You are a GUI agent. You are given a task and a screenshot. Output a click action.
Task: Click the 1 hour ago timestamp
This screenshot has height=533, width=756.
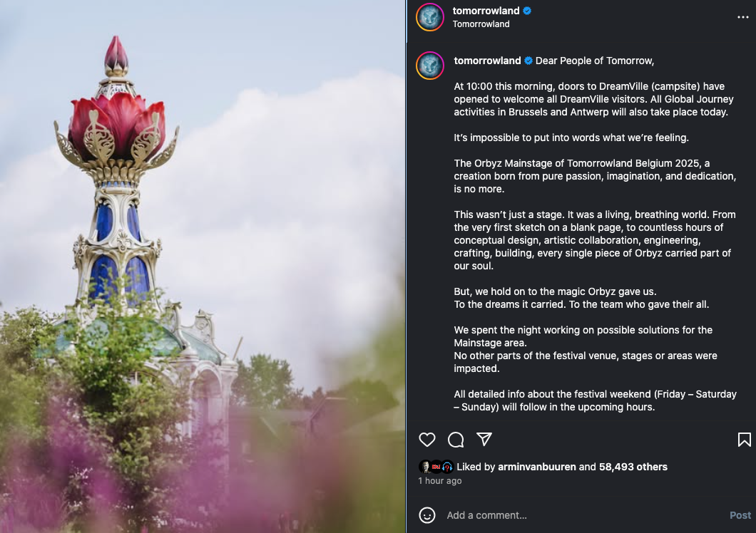coord(440,481)
